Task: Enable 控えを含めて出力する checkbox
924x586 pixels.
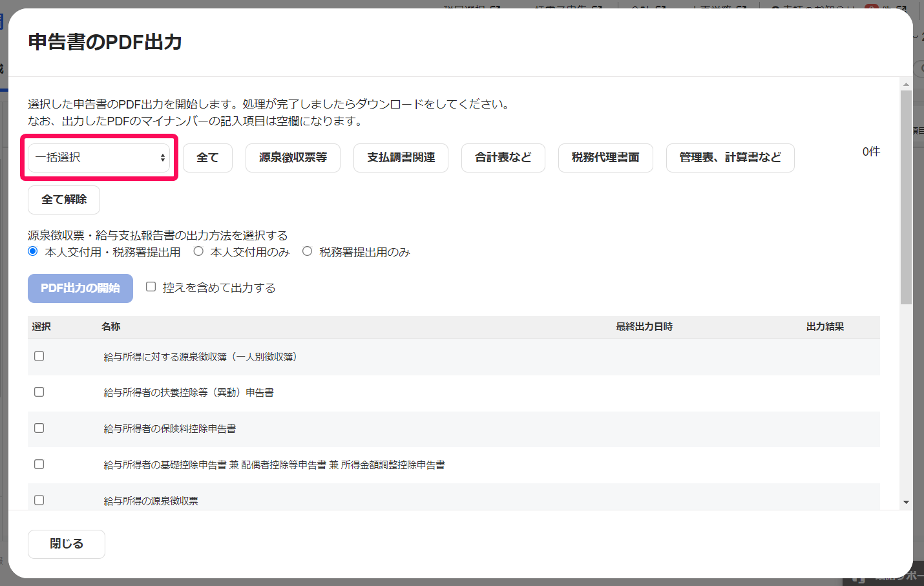Action: tap(151, 287)
